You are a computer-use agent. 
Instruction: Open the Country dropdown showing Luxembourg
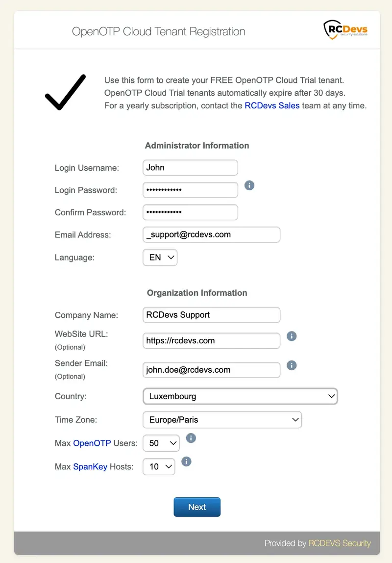240,396
